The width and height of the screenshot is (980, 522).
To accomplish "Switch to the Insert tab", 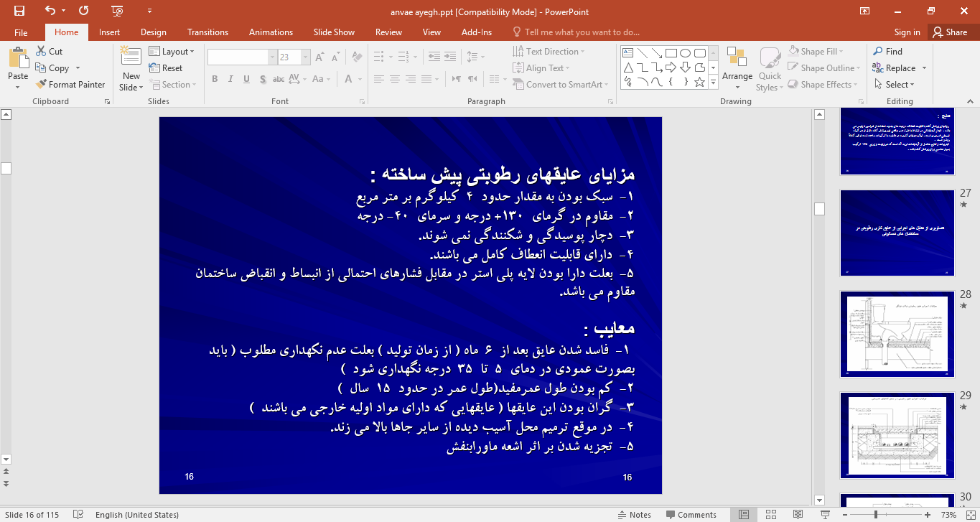I will (109, 32).
